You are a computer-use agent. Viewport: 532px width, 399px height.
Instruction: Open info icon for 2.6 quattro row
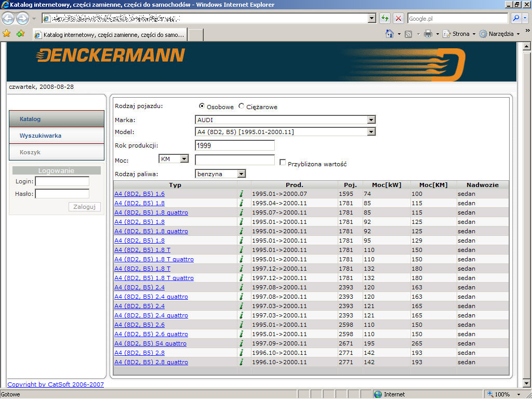coord(241,334)
